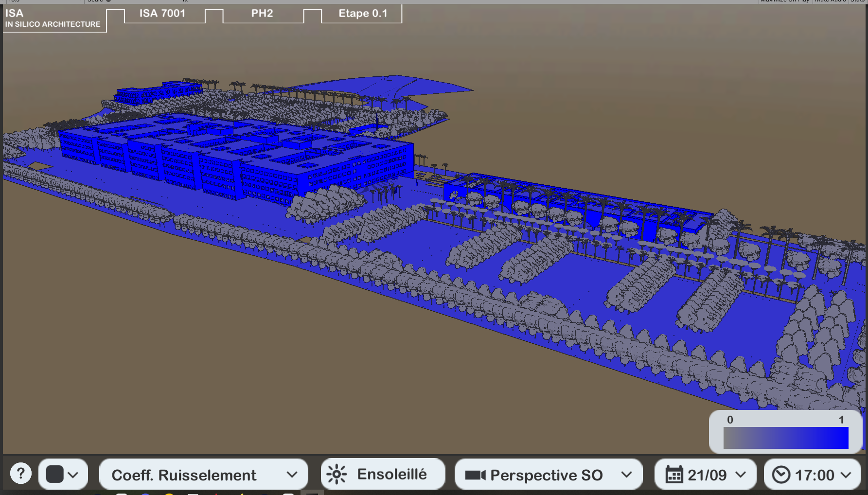Open the 21/09 date chevron
868x495 pixels.
(741, 475)
